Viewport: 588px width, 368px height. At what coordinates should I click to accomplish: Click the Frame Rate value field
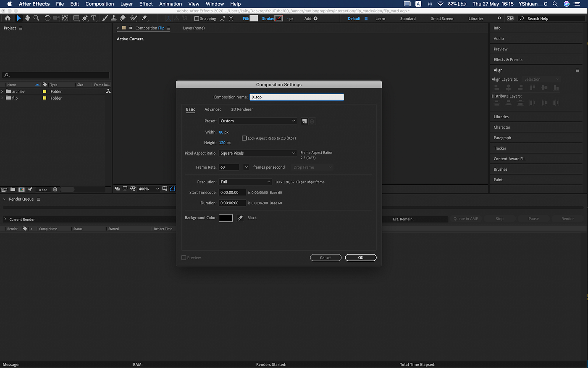point(229,167)
